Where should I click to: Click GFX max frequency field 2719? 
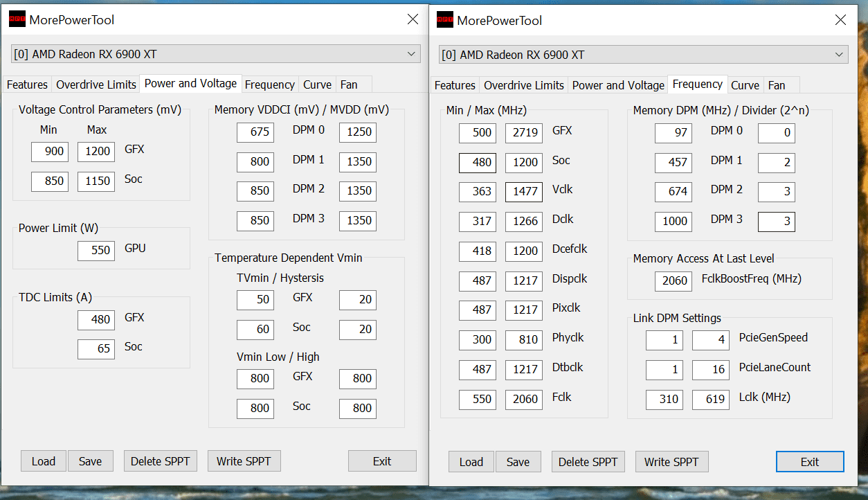[524, 133]
